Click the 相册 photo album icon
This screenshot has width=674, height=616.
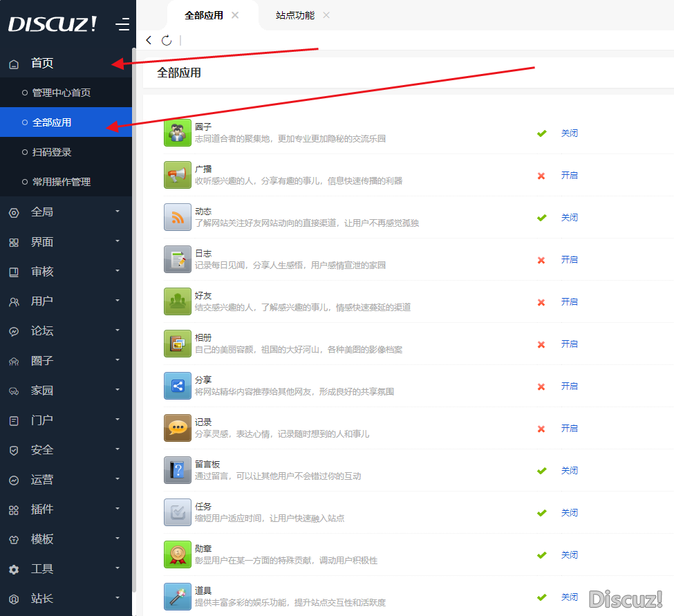[x=177, y=344]
